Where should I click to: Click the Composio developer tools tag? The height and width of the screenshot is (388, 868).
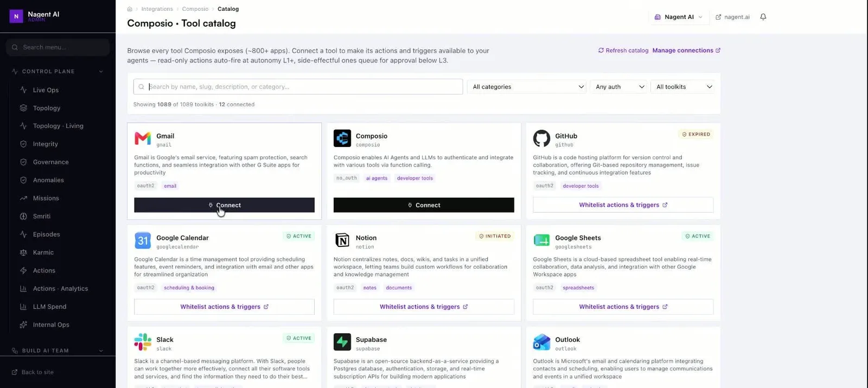coord(415,178)
